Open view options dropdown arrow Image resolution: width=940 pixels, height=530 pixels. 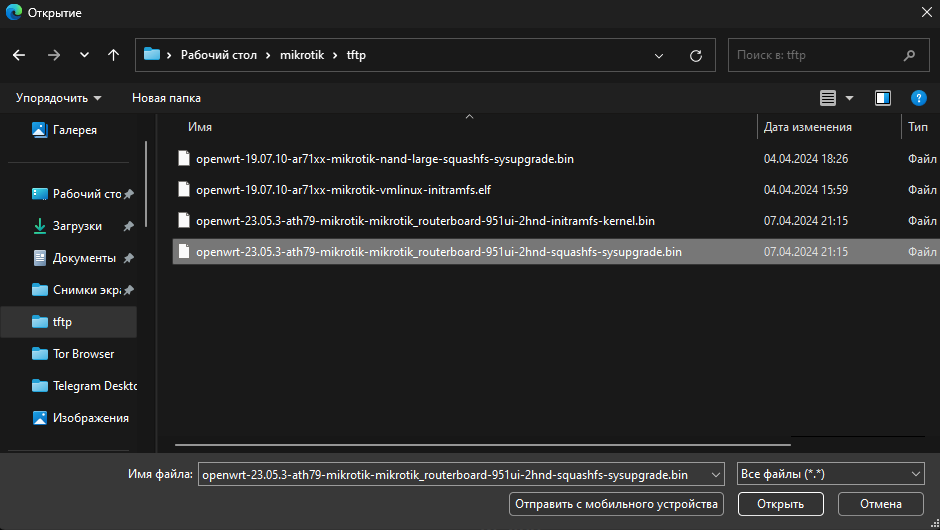click(849, 98)
